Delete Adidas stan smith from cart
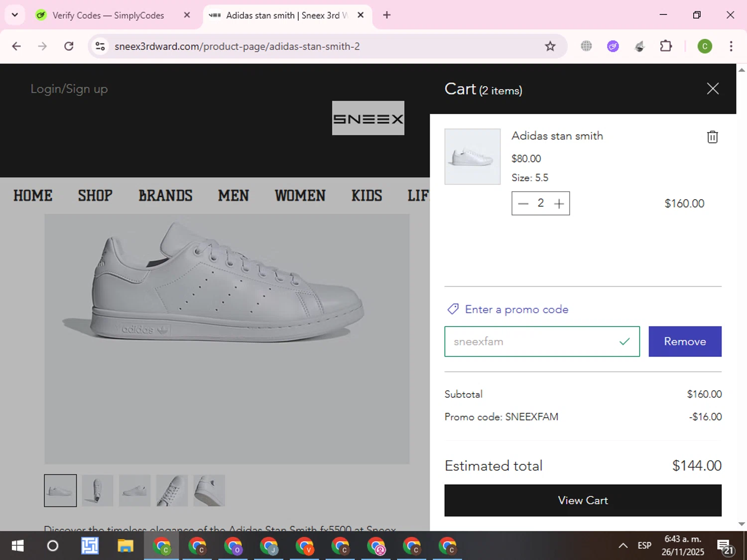 712,137
